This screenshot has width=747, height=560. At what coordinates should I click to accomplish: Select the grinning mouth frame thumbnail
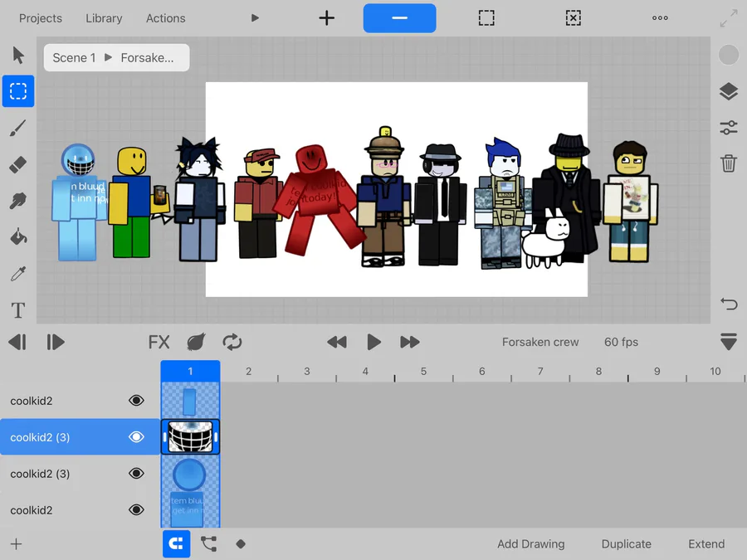[x=190, y=436]
